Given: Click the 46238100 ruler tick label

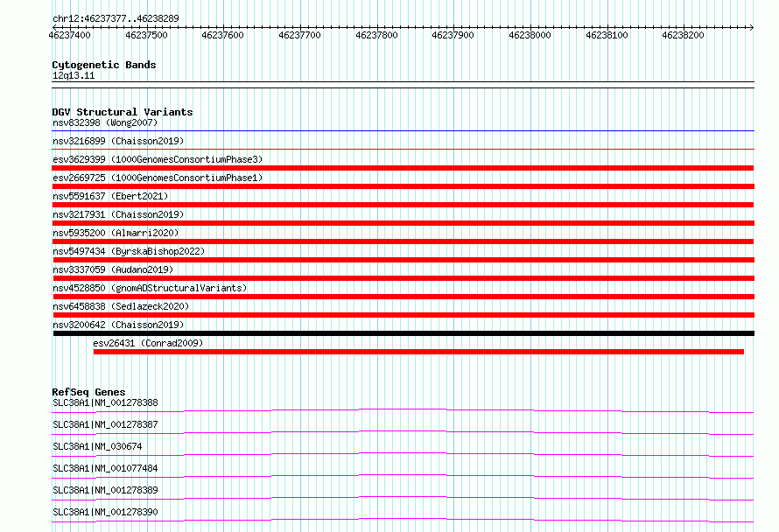Looking at the screenshot, I should tap(607, 35).
